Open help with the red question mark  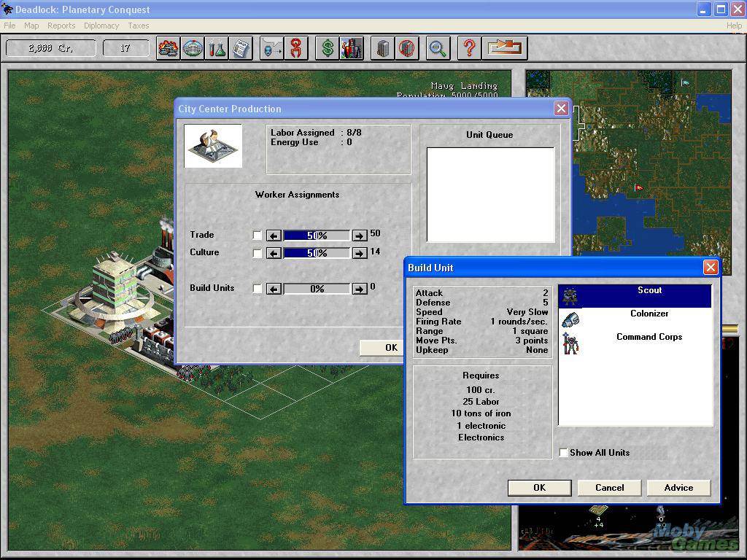tap(469, 48)
